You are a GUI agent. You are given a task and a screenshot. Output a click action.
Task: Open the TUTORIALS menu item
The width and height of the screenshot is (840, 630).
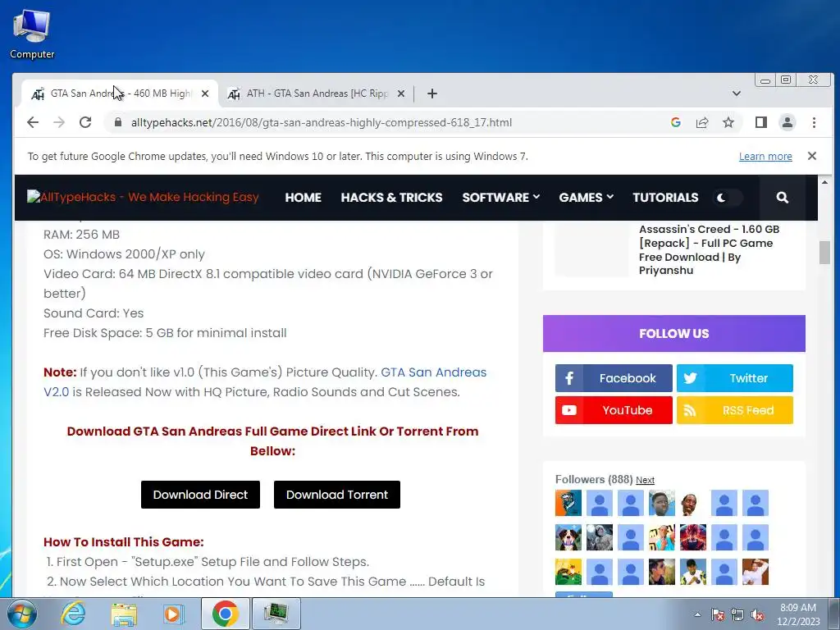(x=665, y=198)
